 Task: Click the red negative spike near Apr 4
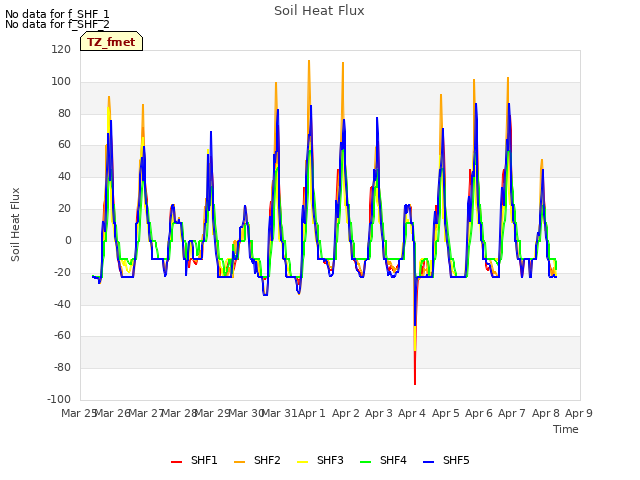415,367
